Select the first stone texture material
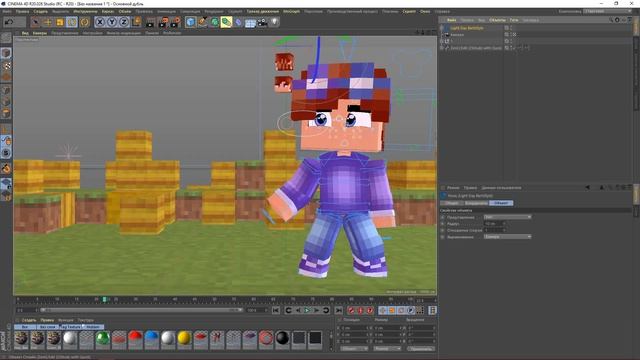 click(x=21, y=340)
